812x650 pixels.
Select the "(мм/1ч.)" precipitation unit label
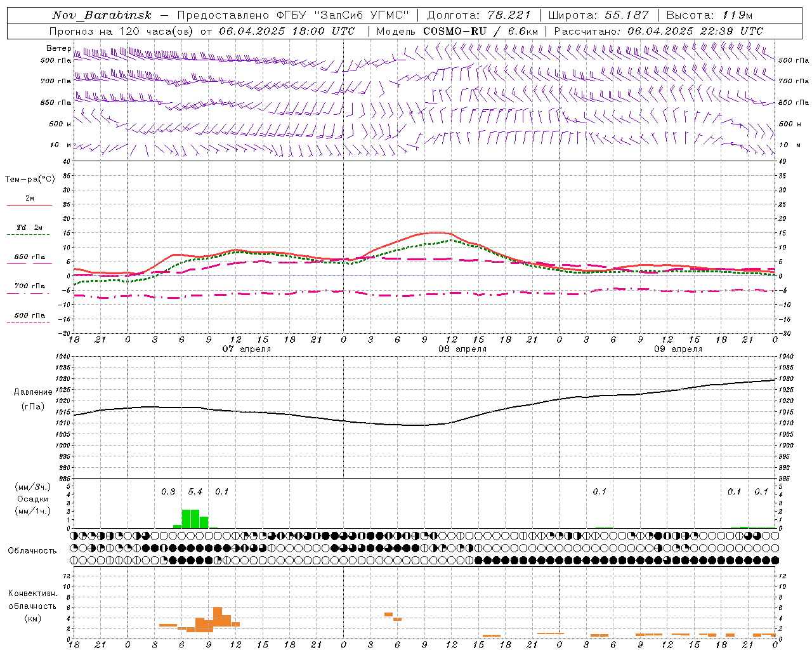point(32,511)
